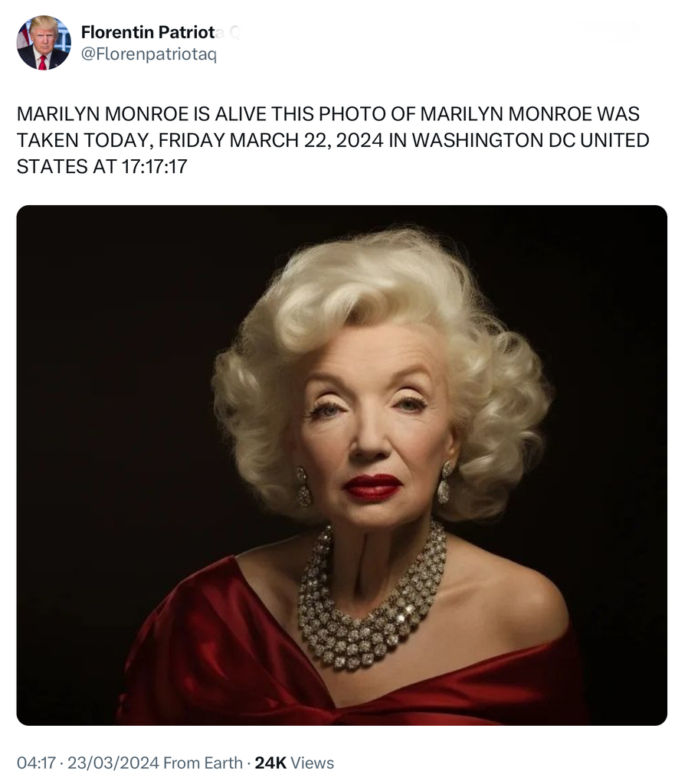
Task: Open Florentin Patriot's profile avatar
Action: coord(44,43)
